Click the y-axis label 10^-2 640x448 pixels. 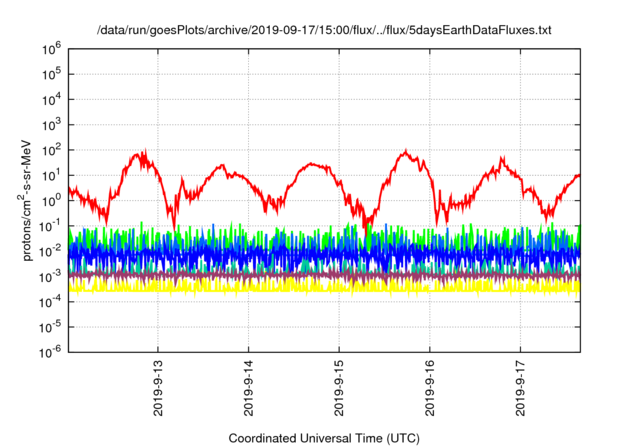pos(50,251)
